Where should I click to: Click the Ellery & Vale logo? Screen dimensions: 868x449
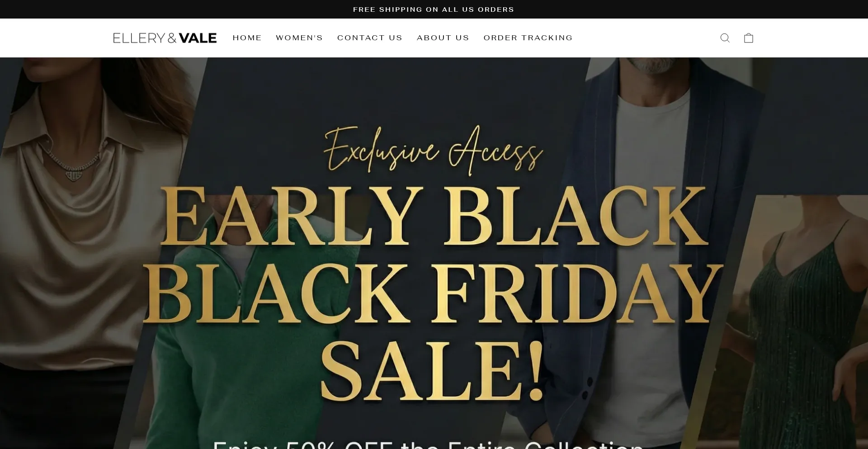click(165, 38)
